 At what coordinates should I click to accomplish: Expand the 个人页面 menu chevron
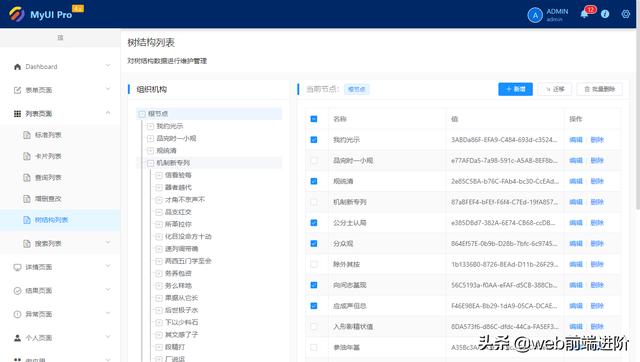point(108,337)
